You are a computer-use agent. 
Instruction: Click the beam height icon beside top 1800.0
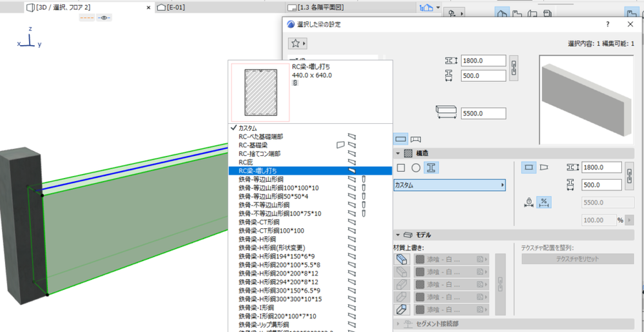click(x=451, y=61)
